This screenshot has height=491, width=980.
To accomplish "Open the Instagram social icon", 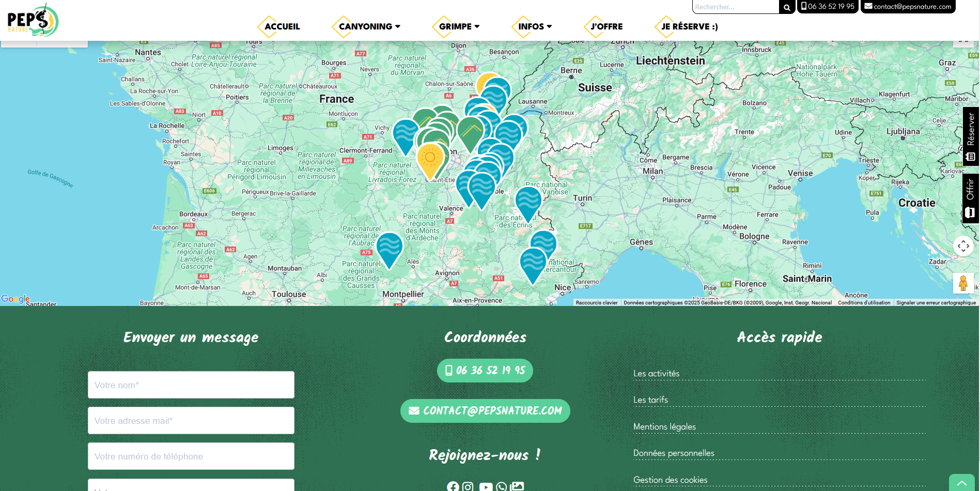I will tap(468, 486).
